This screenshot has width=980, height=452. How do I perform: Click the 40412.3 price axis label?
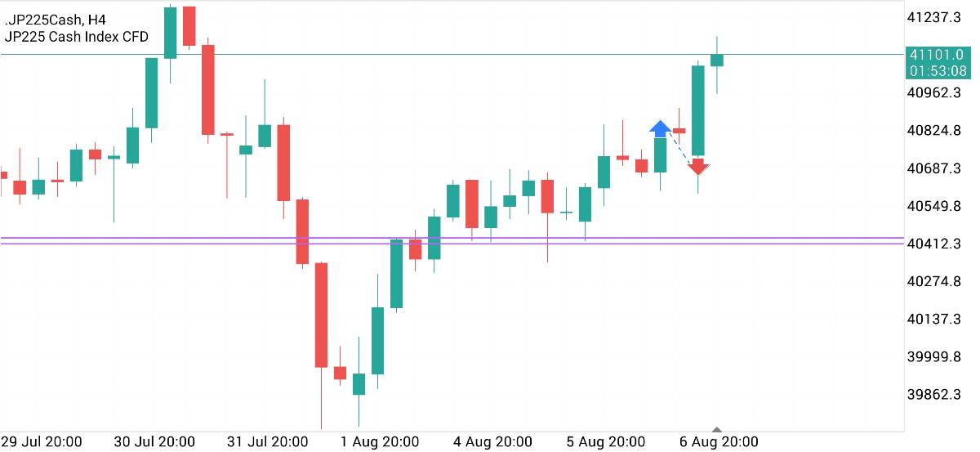pos(933,244)
